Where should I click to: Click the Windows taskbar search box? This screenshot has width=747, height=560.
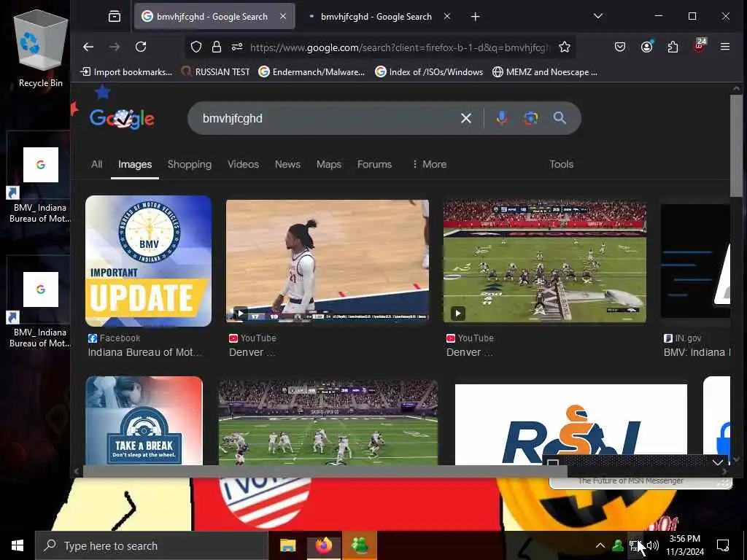click(152, 545)
